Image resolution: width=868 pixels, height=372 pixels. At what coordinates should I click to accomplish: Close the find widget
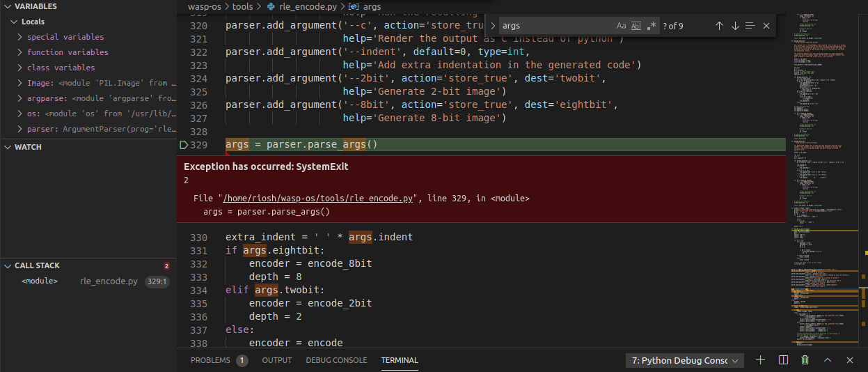pyautogui.click(x=766, y=26)
